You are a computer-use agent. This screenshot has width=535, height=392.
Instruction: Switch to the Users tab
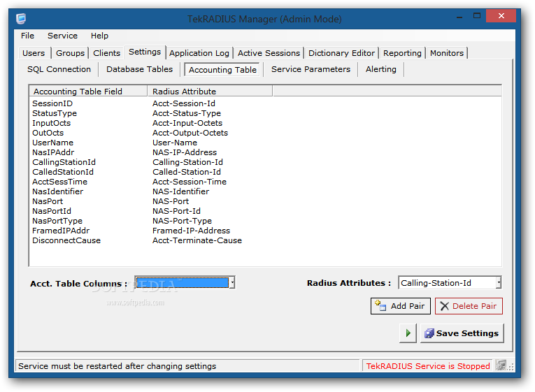tap(34, 53)
